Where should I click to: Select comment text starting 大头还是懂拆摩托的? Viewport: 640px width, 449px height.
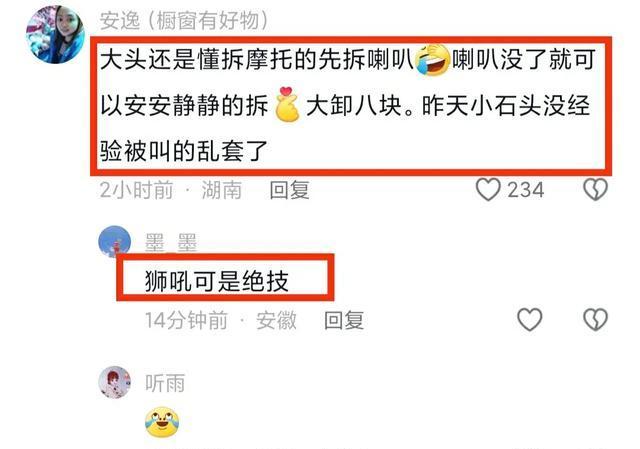(347, 105)
